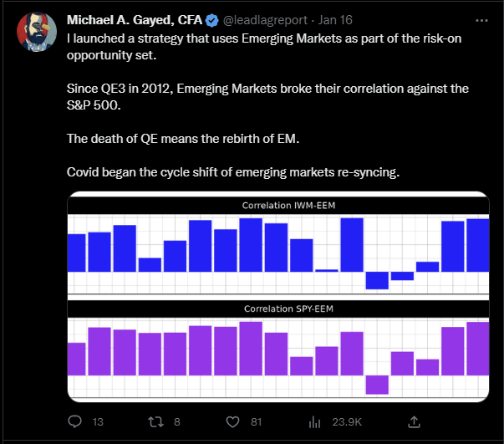Click the retweet arrows icon

tap(156, 421)
